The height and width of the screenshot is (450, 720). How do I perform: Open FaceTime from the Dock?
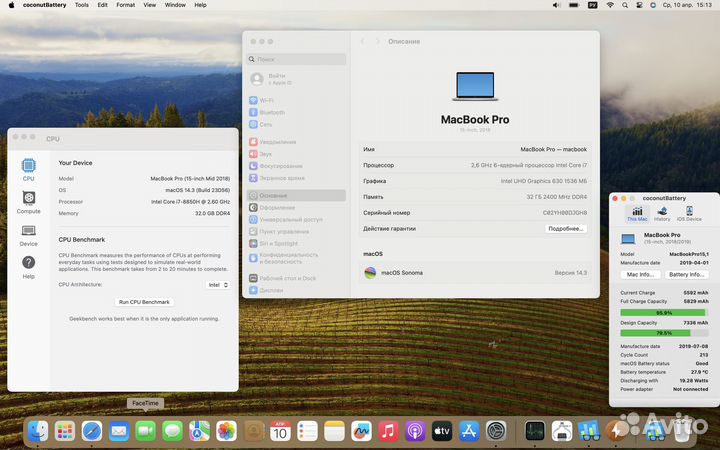[146, 431]
